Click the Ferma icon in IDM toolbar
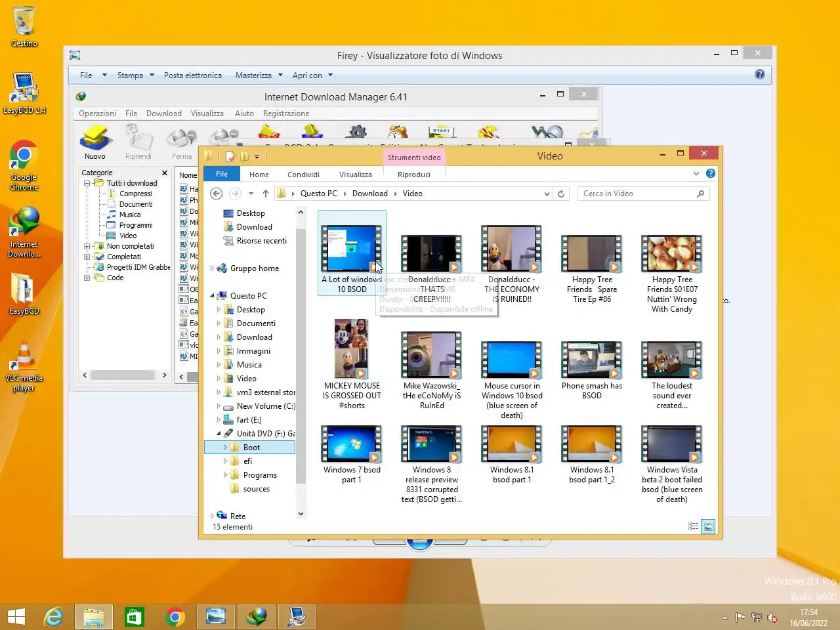The height and width of the screenshot is (630, 840). [182, 143]
